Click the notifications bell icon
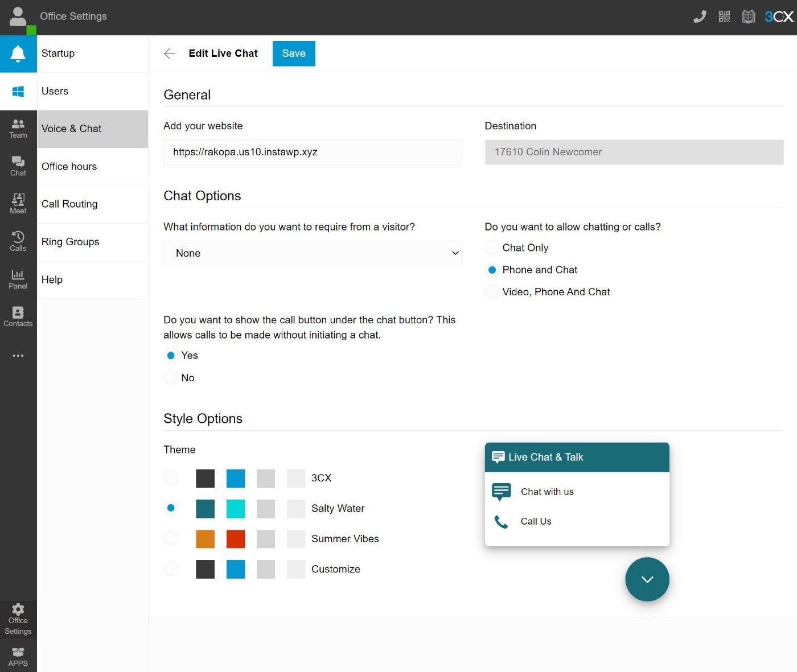Image resolution: width=797 pixels, height=672 pixels. [18, 53]
